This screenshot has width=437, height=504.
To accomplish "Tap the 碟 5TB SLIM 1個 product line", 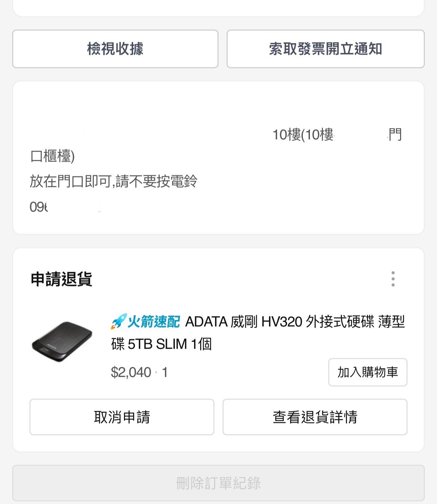I will [161, 344].
